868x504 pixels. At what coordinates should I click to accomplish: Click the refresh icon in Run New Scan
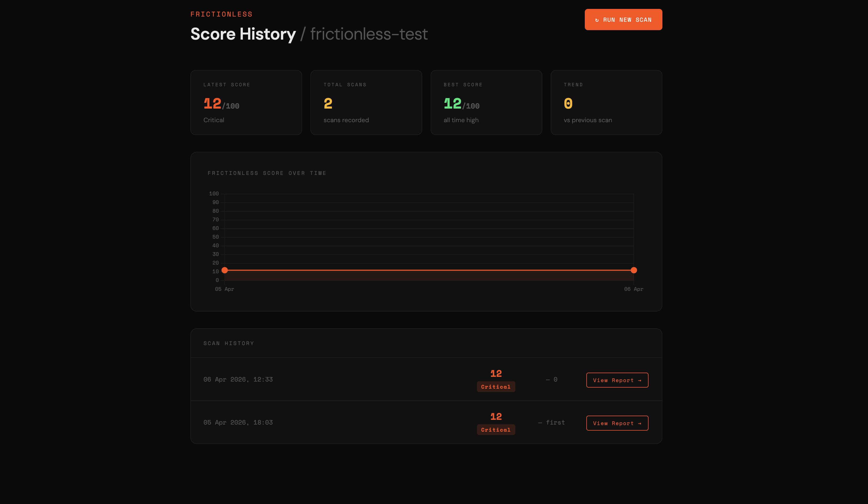click(597, 20)
